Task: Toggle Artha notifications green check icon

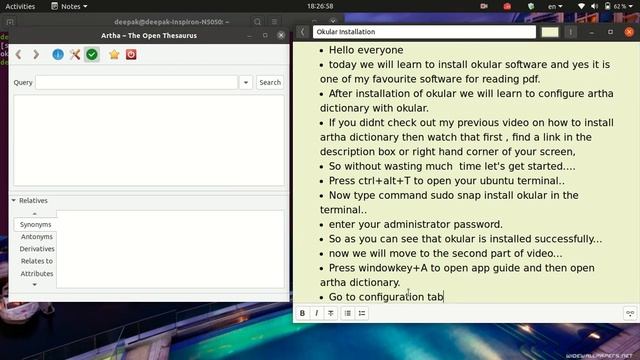Action: tap(92, 54)
